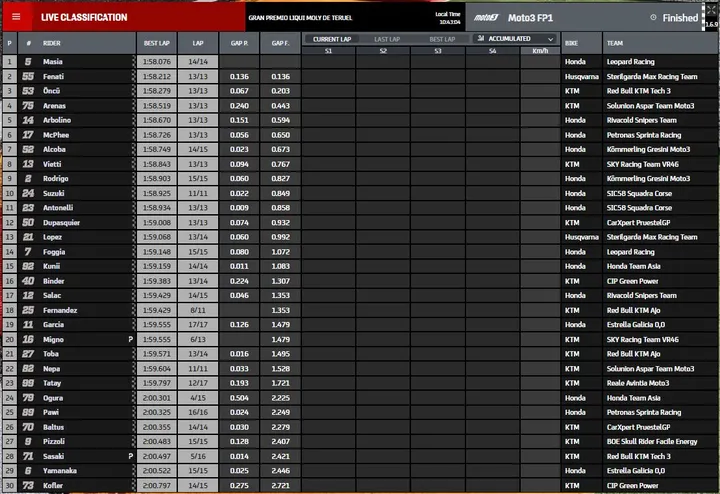Switch to the Current Lap tab
Screen dimensions: 720x494
332,39
